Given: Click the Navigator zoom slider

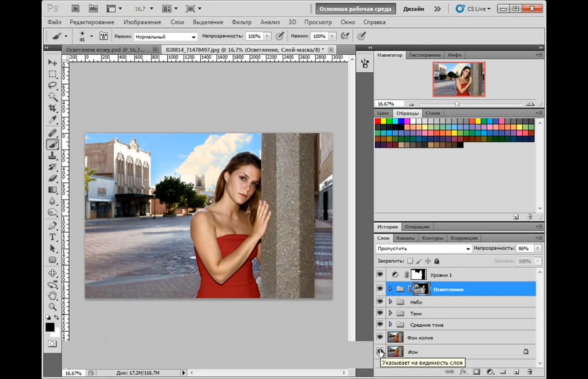Looking at the screenshot, I should click(457, 104).
